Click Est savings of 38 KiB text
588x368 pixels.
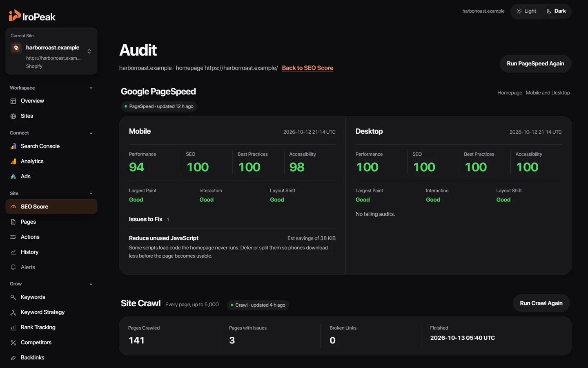point(312,238)
